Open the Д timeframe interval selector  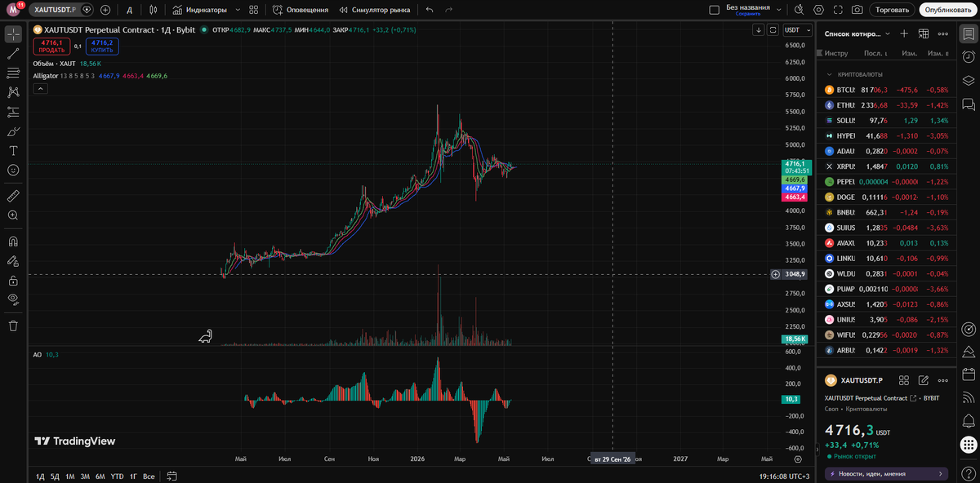(130, 10)
